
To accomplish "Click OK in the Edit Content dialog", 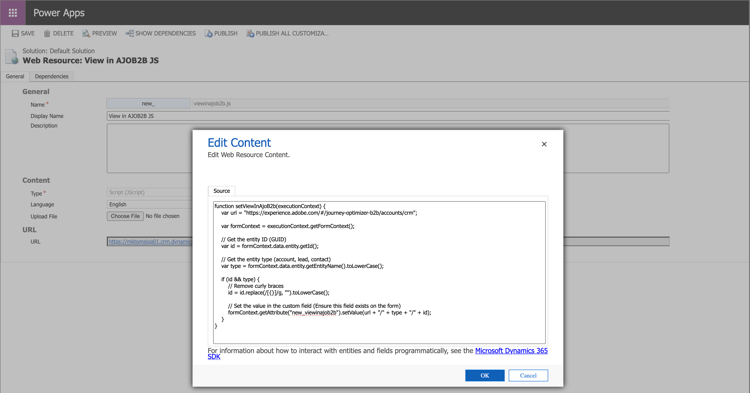I will (485, 376).
